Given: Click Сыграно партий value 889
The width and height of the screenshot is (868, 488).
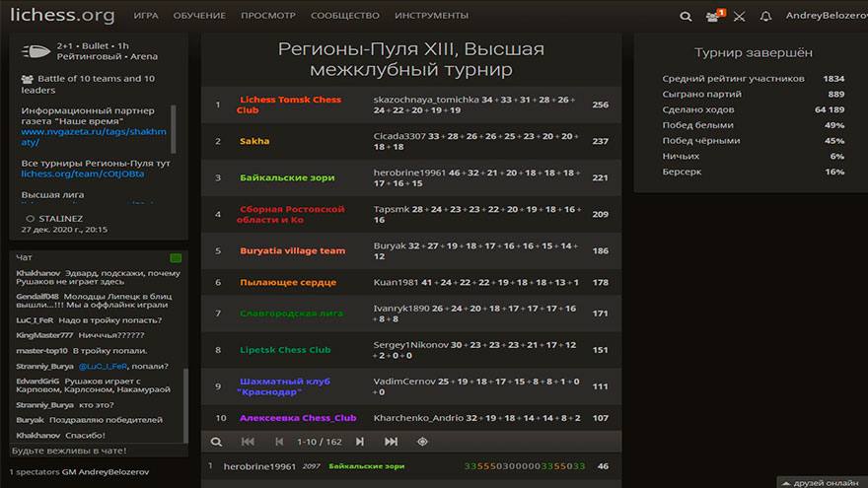Looking at the screenshot, I should pos(835,94).
